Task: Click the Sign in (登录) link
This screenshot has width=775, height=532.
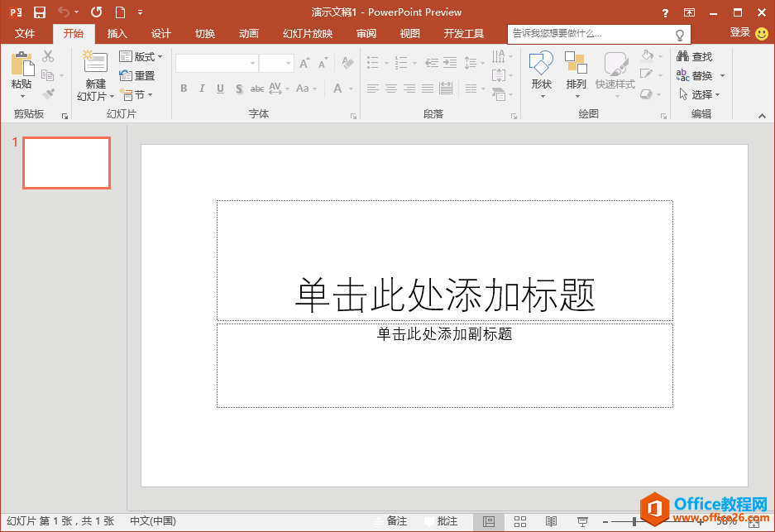Action: point(740,32)
